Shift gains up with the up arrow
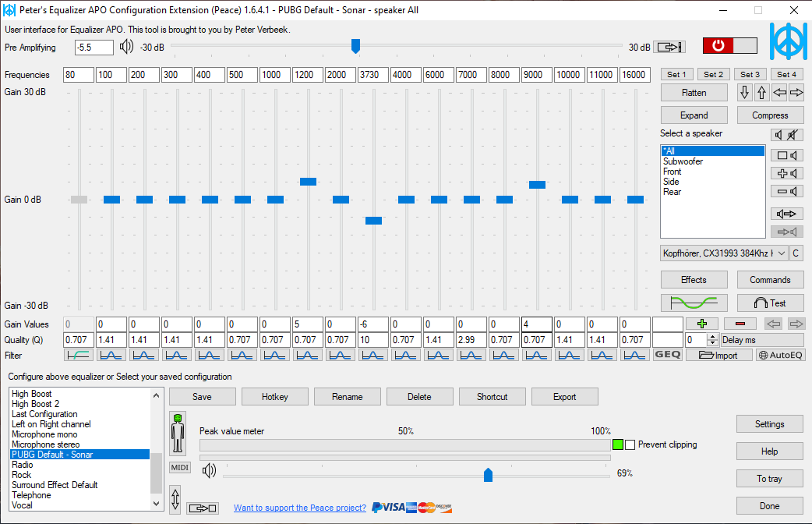812x524 pixels. tap(762, 93)
